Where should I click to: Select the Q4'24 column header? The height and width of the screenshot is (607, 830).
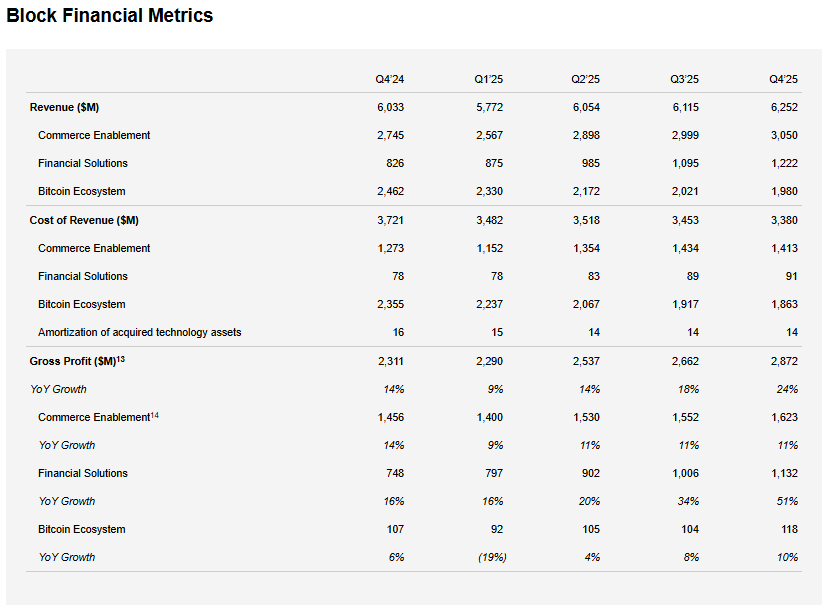pyautogui.click(x=390, y=79)
